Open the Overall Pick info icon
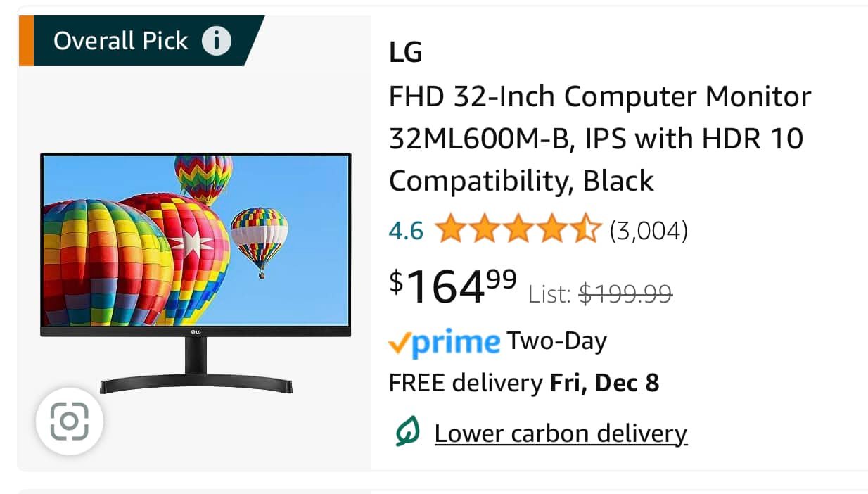Image resolution: width=868 pixels, height=494 pixels. tap(217, 41)
